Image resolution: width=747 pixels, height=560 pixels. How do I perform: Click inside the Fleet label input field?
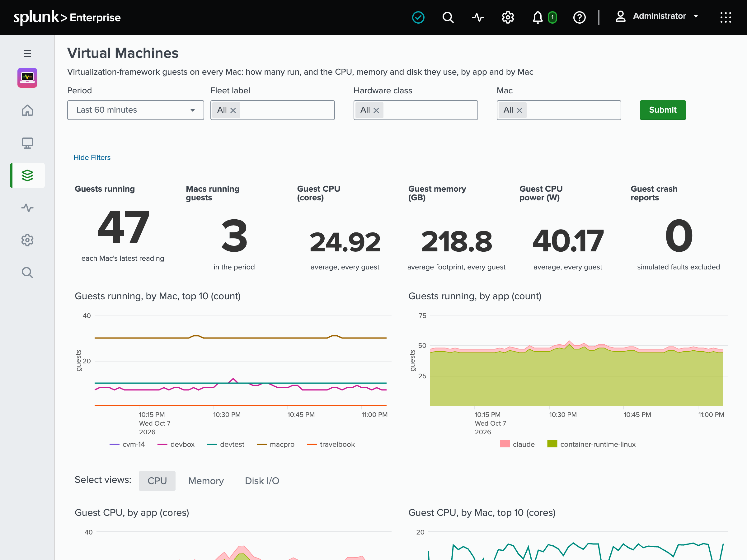273,110
